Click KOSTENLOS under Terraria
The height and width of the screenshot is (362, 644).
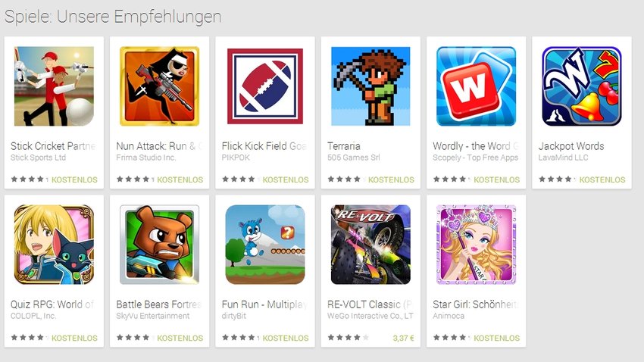point(391,179)
